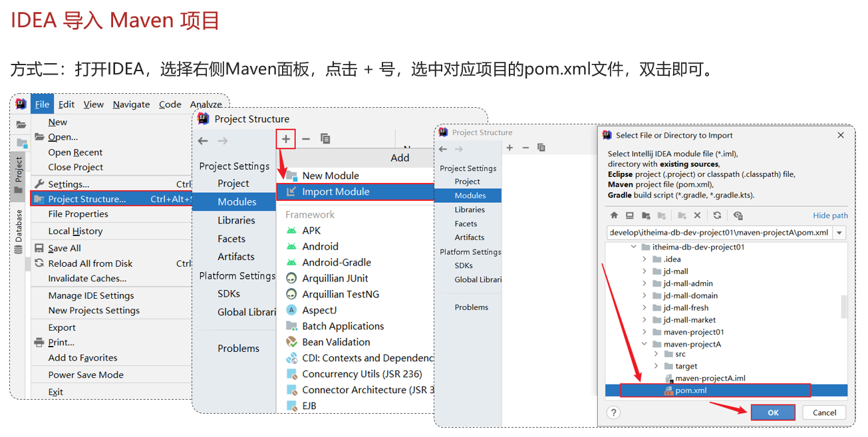The height and width of the screenshot is (437, 868).
Task: Select Modules in middle Project Structure sidebar
Action: (234, 202)
